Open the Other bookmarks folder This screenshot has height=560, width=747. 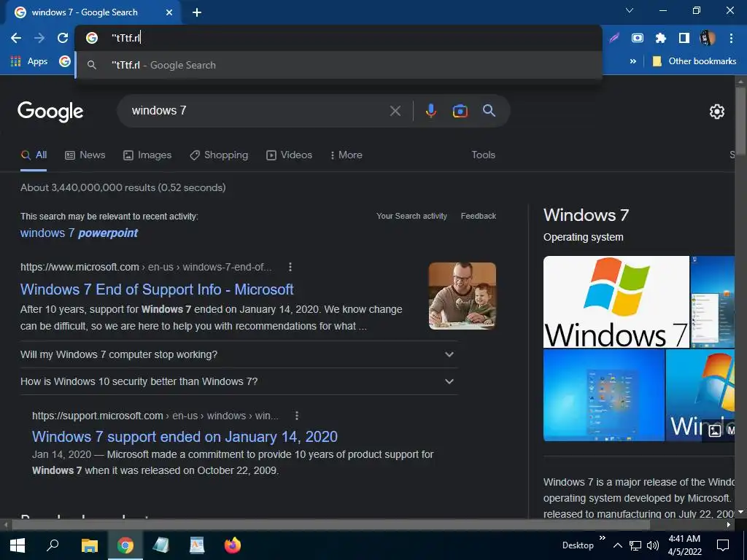click(x=694, y=61)
